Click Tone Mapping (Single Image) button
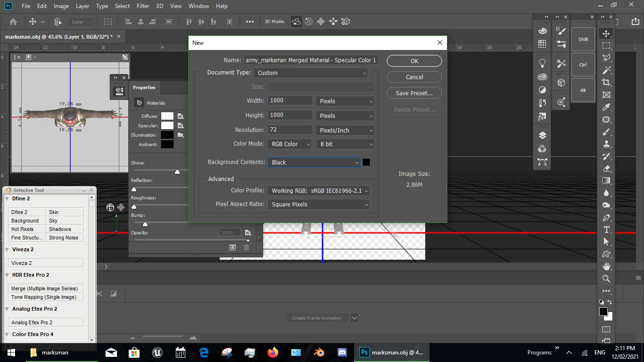The image size is (644, 362). [x=46, y=297]
